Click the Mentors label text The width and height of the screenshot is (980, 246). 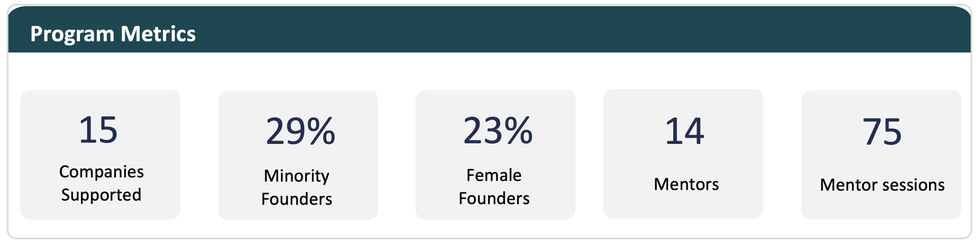686,184
